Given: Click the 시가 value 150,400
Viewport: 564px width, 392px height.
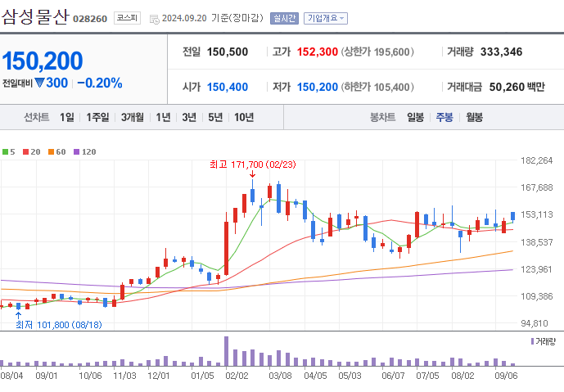Looking at the screenshot, I should [228, 87].
